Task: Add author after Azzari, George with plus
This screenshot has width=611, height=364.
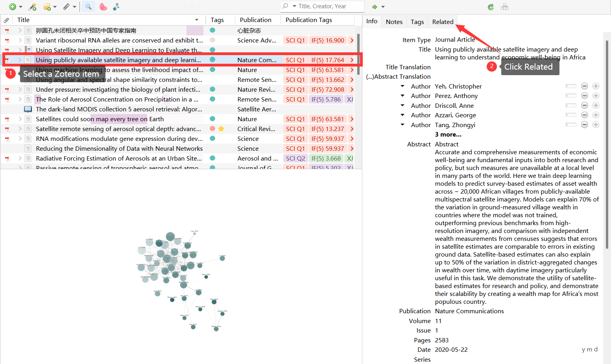Action: coord(596,115)
